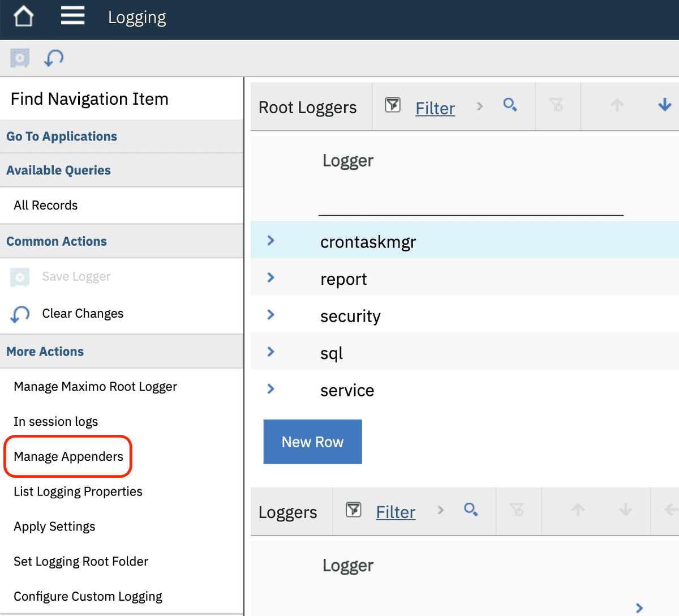The width and height of the screenshot is (679, 616).
Task: Choose Configure Custom Logging action
Action: tap(88, 596)
